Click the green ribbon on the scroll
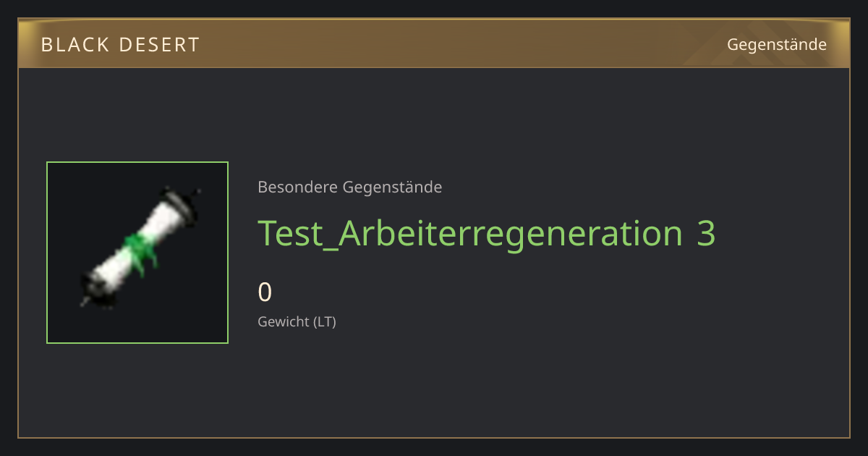Viewport: 868px width, 456px height. click(x=140, y=251)
